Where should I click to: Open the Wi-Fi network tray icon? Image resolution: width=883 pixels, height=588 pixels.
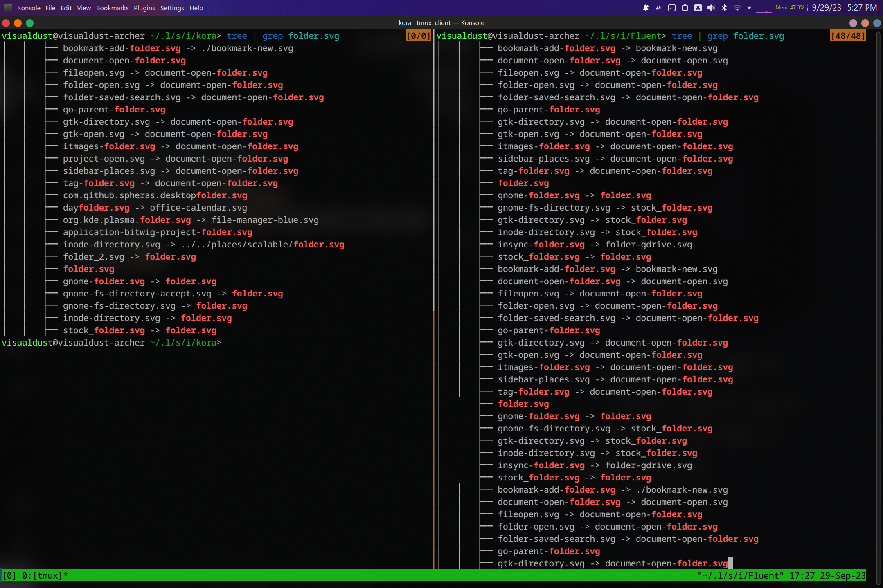pyautogui.click(x=737, y=7)
